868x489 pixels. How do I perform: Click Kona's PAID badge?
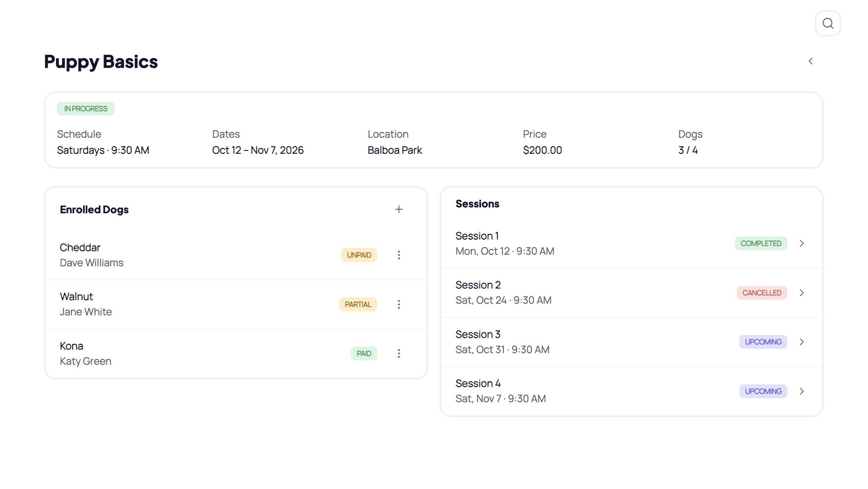364,353
